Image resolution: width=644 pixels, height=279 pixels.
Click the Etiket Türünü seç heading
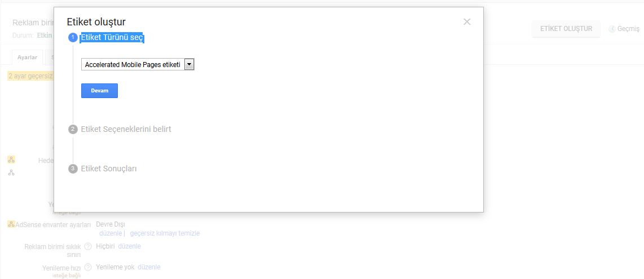(112, 38)
